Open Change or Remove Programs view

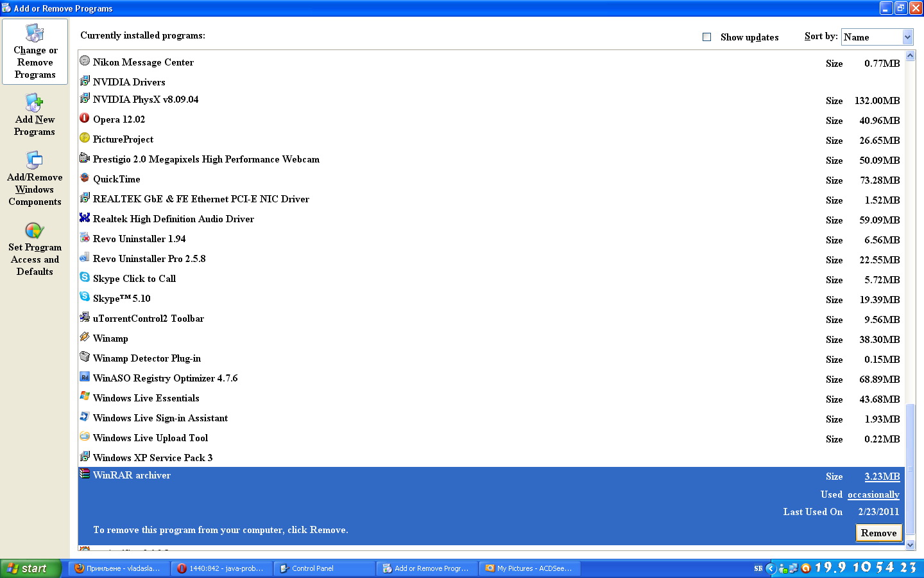pos(35,51)
